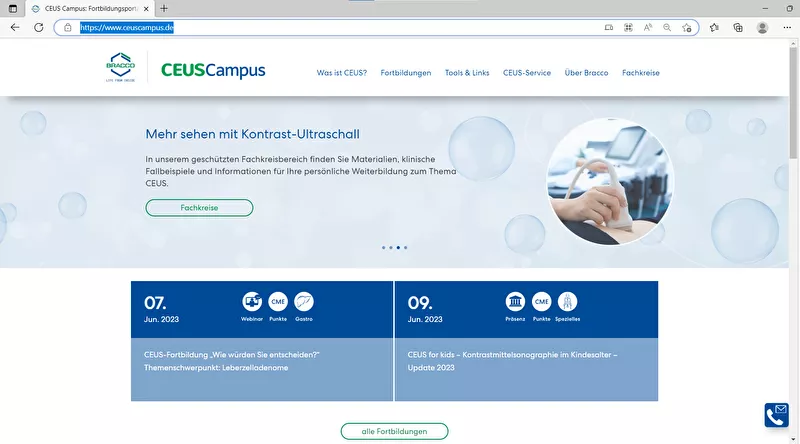Viewport: 800px width, 444px height.
Task: Add this page to favorites with star icon
Action: click(687, 28)
